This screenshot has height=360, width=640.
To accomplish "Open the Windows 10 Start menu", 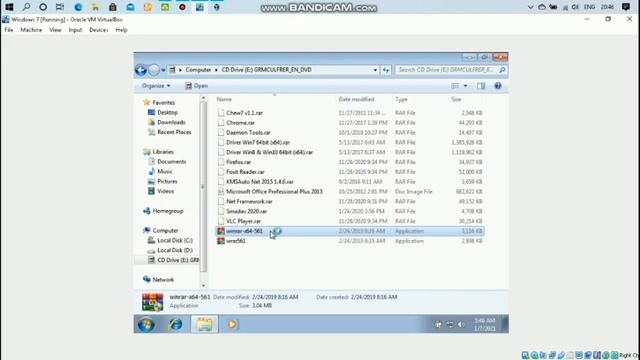I will point(9,7).
